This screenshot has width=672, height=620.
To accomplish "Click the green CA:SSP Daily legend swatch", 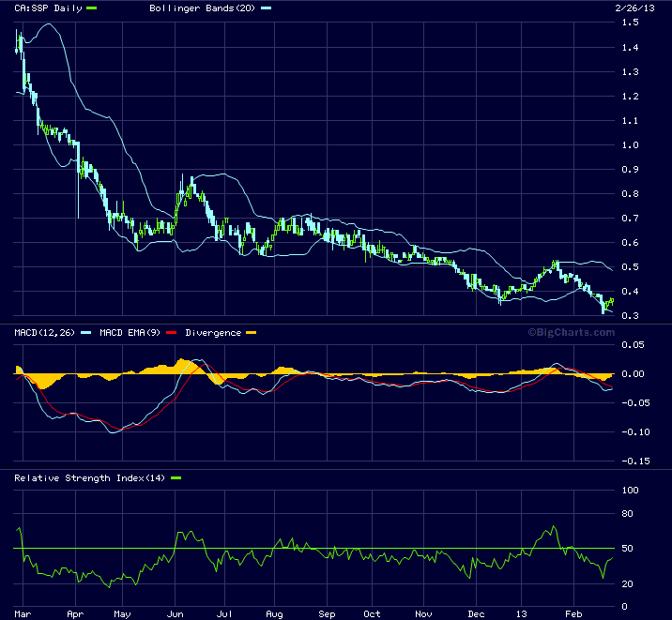I will [x=91, y=8].
